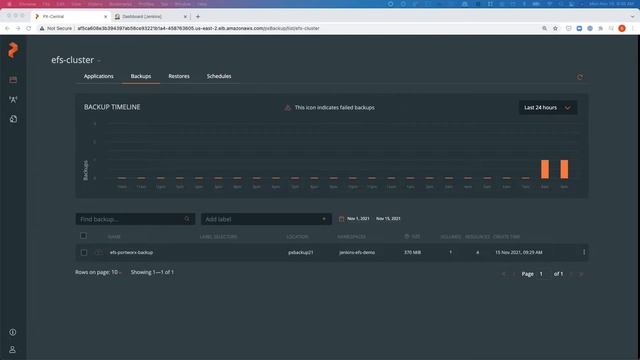Open the calendar icon beside Nov 1, 2021
Image resolution: width=640 pixels, height=360 pixels.
[341, 219]
